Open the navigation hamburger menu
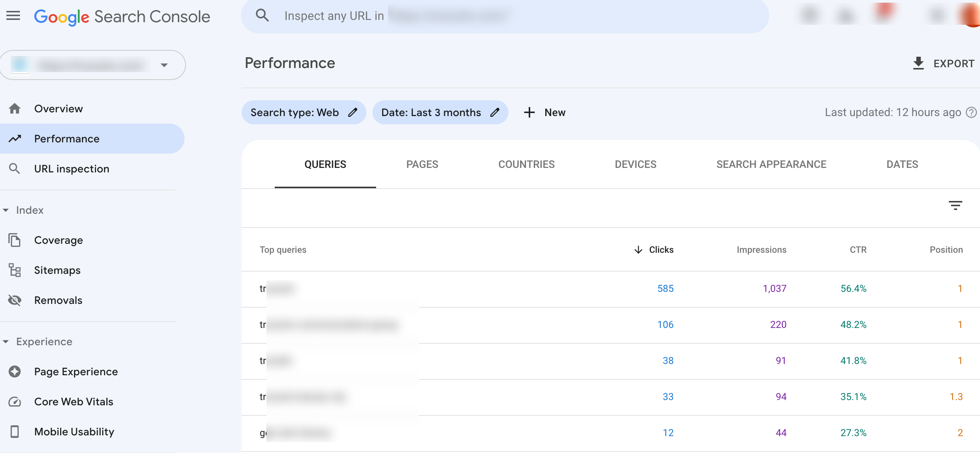This screenshot has width=980, height=453. [x=12, y=15]
